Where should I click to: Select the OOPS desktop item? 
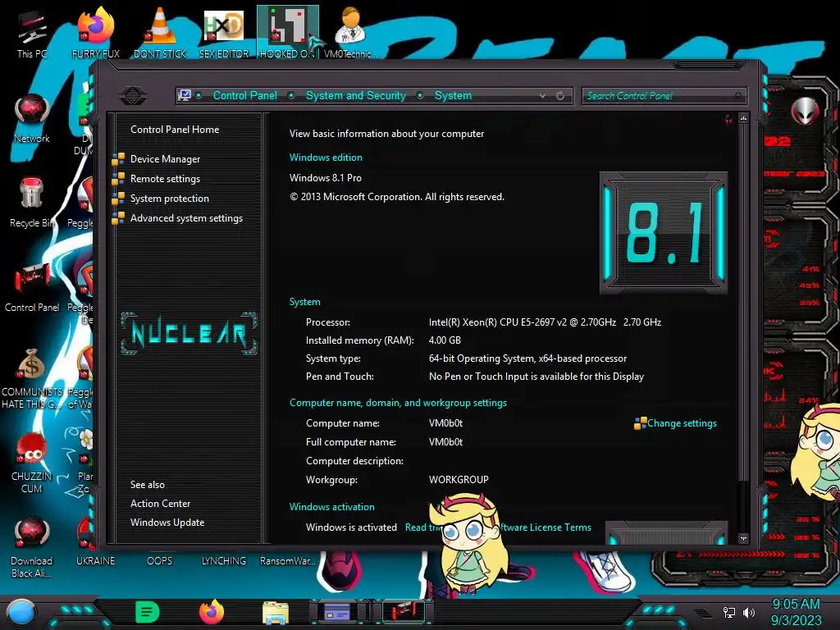pos(160,561)
